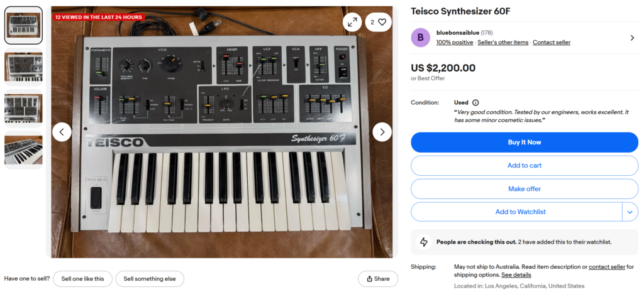Click See details for shipping options

click(516, 275)
